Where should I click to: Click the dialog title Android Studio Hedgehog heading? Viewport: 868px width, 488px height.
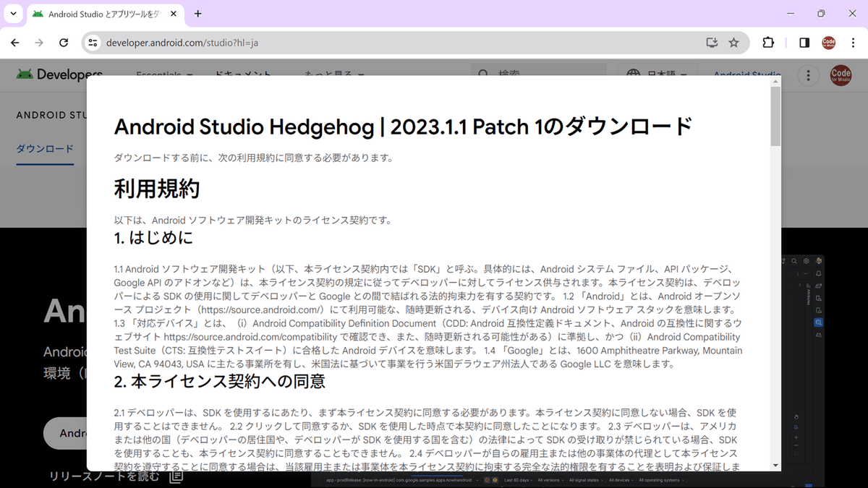[x=404, y=127]
